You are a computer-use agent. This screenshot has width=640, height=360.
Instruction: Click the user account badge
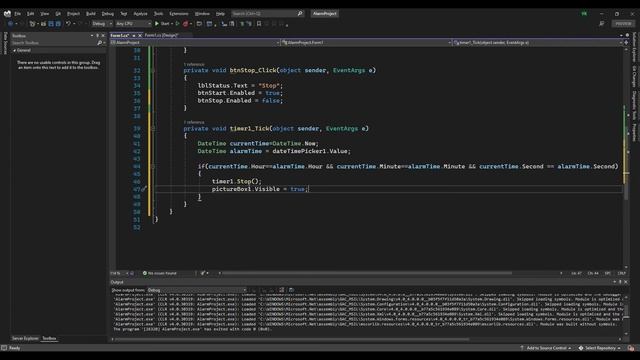(x=584, y=13)
